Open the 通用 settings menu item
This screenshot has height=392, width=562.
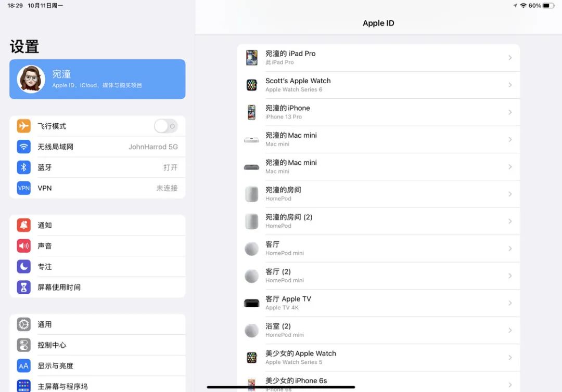pyautogui.click(x=97, y=324)
